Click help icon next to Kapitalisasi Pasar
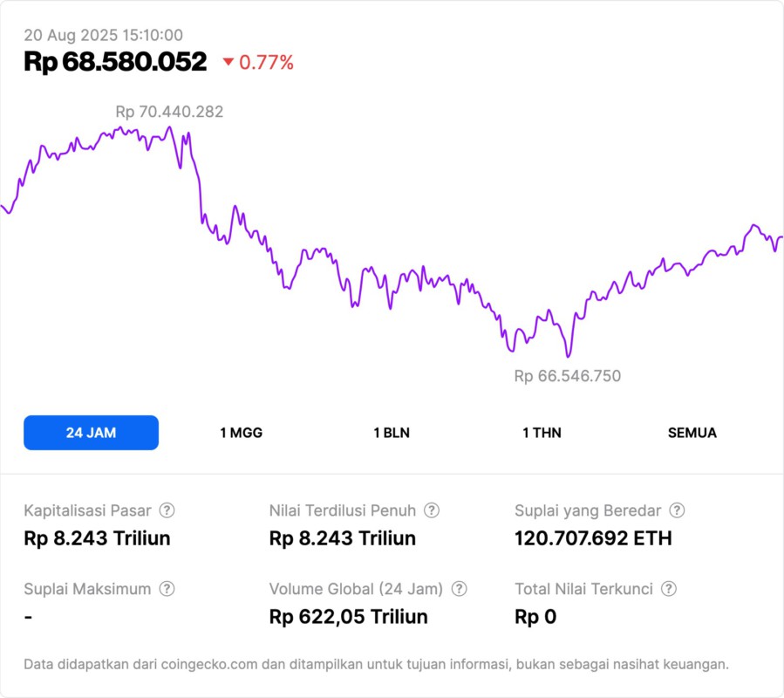 (167, 510)
